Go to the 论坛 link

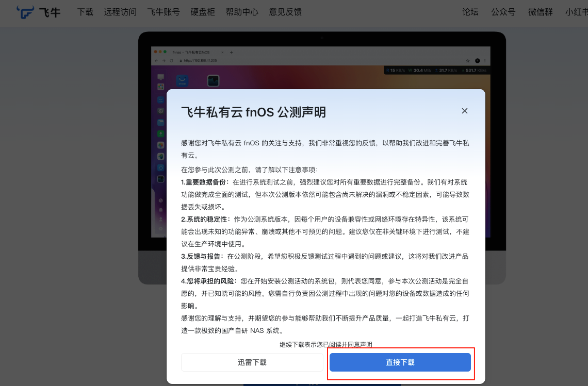470,12
